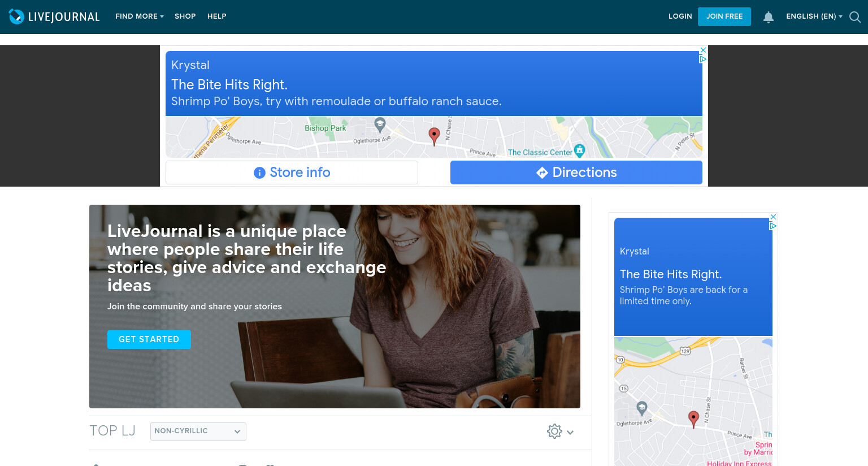
Task: Click the settings gear icon
Action: coord(554,432)
